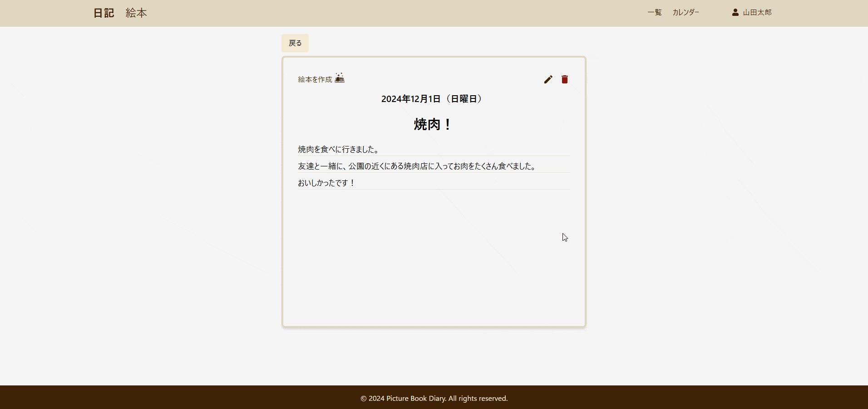
Task: Open the edit mode for this diary entry
Action: [x=548, y=79]
